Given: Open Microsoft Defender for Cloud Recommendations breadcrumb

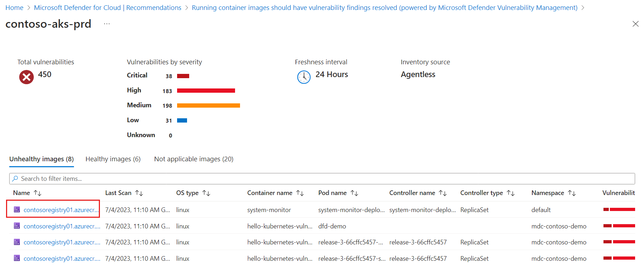Looking at the screenshot, I should coord(107,8).
